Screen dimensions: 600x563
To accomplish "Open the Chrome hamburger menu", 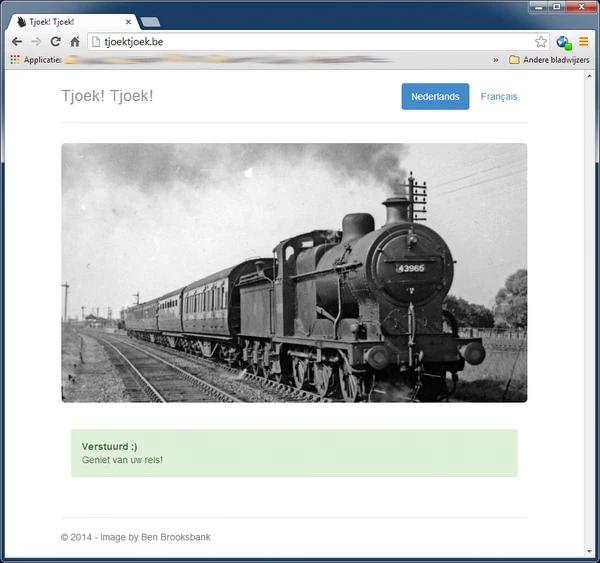I will [x=583, y=41].
